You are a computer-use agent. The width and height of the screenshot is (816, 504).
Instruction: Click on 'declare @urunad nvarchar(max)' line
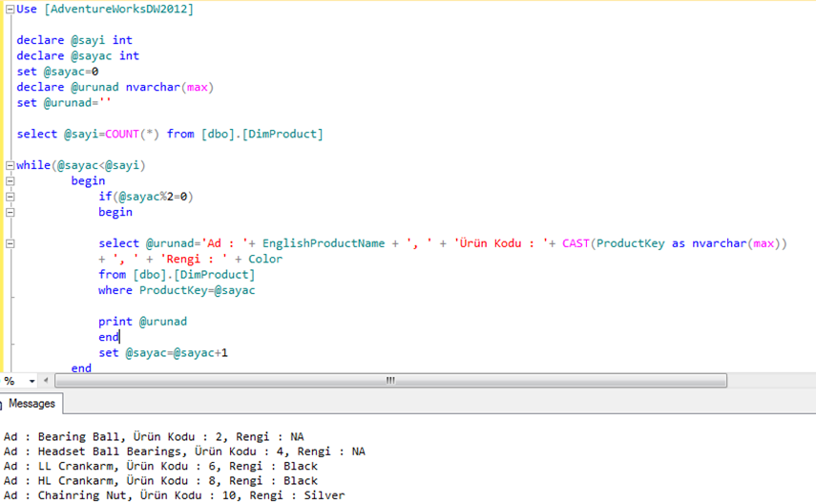click(x=115, y=87)
